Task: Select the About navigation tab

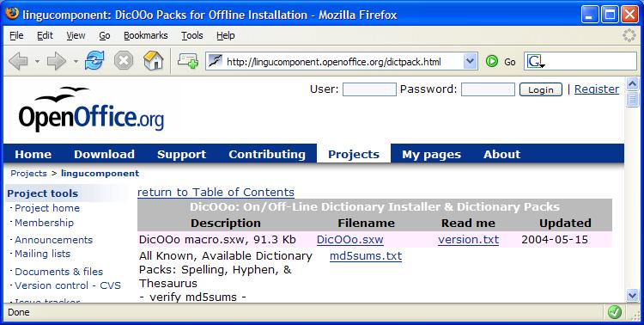Action: coord(502,154)
